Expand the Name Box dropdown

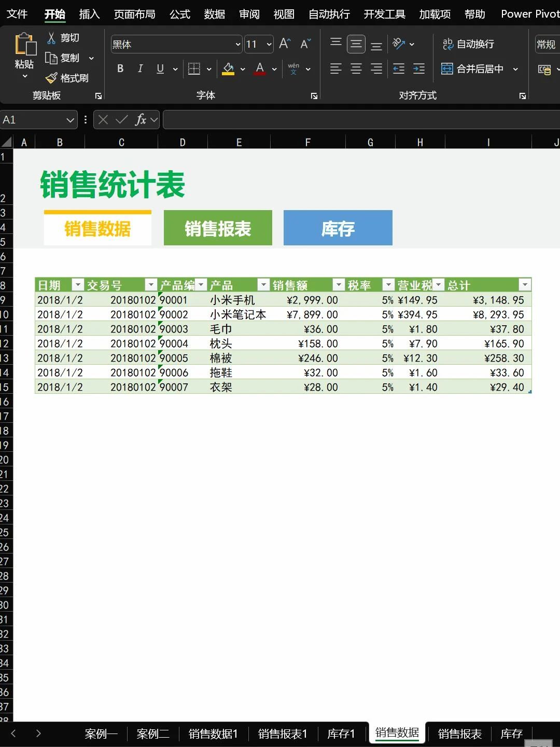point(71,120)
